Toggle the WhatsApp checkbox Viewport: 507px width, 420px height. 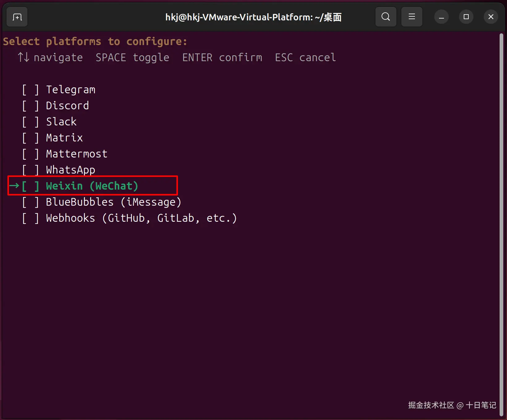pos(30,170)
